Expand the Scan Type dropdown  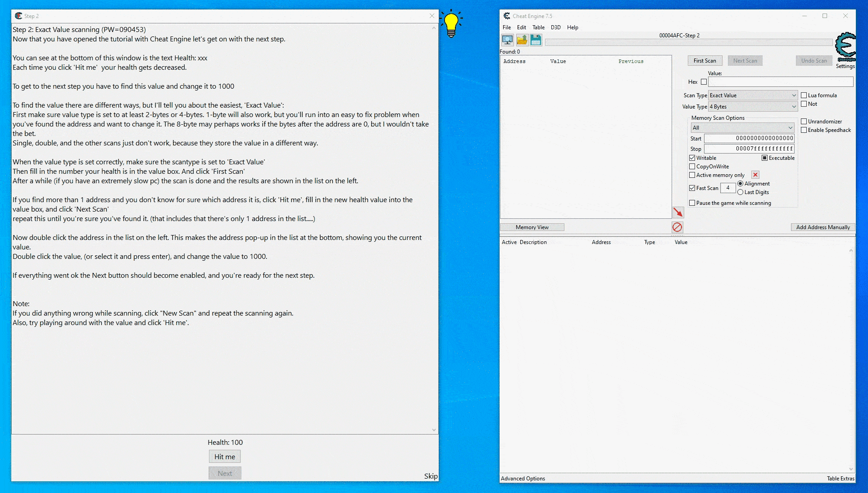(x=753, y=95)
